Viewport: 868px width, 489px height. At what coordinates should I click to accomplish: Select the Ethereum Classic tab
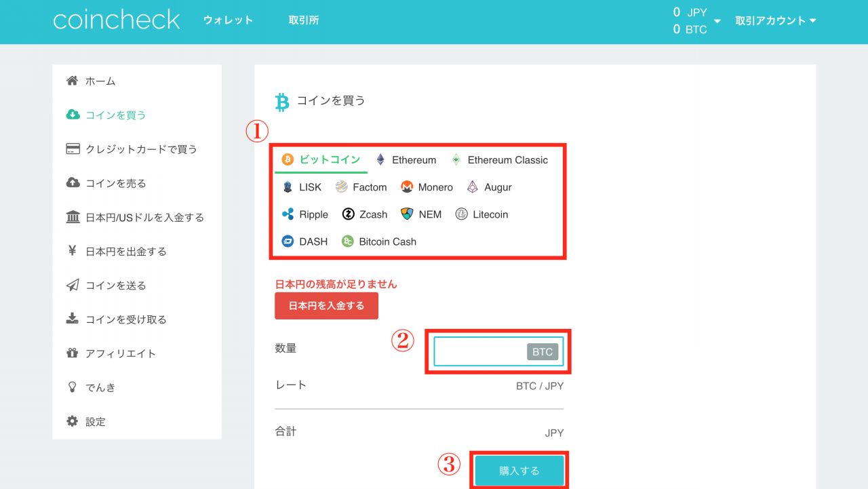(508, 160)
